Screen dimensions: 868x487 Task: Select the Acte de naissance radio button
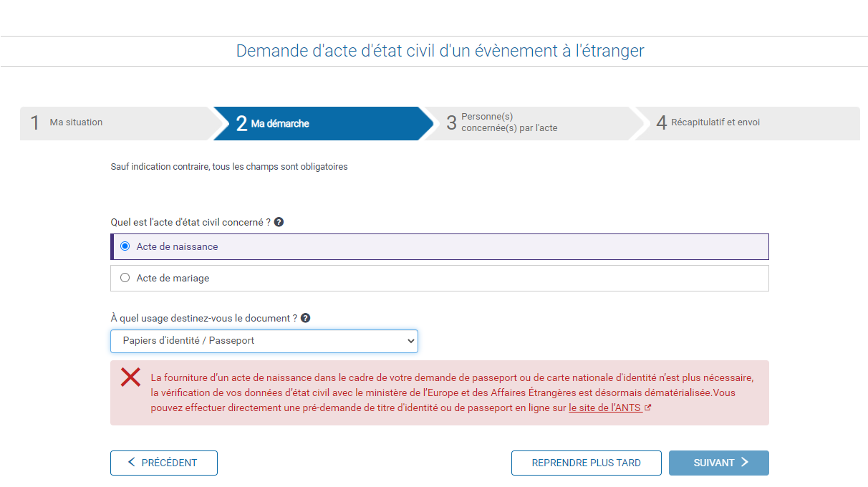click(125, 246)
